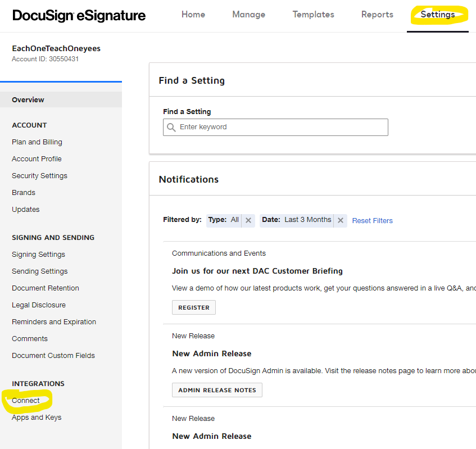The height and width of the screenshot is (449, 476).
Task: Open the ADMIN RELEASE NOTES button
Action: click(x=217, y=389)
